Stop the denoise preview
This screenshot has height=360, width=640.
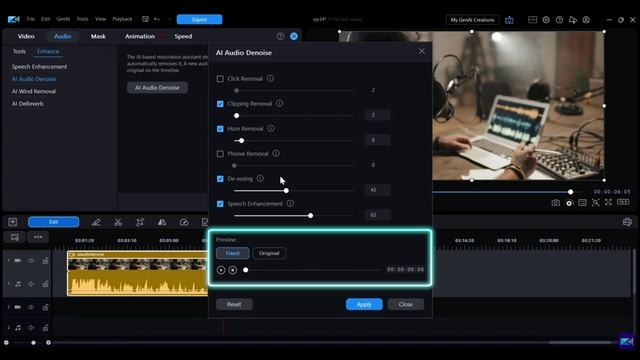pyautogui.click(x=233, y=270)
